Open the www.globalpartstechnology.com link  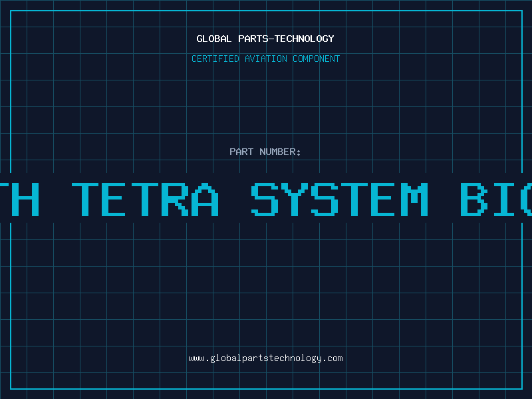click(x=265, y=358)
